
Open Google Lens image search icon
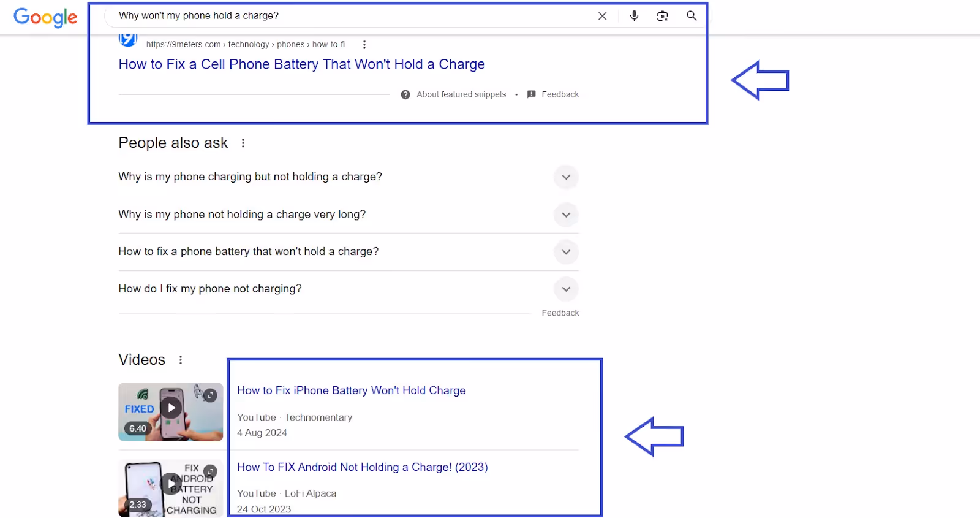point(662,16)
